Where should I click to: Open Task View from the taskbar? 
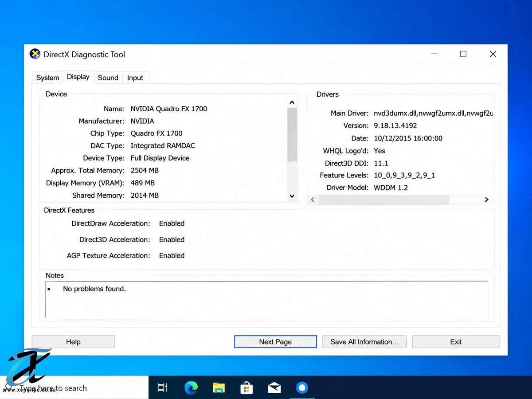point(163,388)
